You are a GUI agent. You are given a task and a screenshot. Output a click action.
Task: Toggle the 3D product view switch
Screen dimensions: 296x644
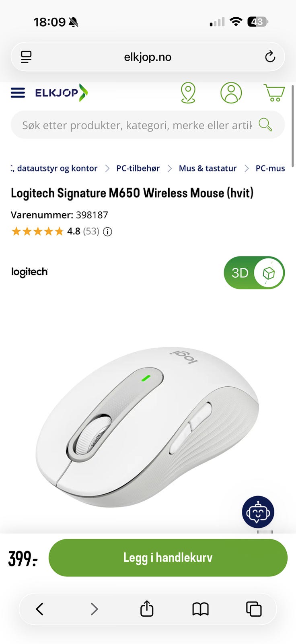tap(254, 273)
